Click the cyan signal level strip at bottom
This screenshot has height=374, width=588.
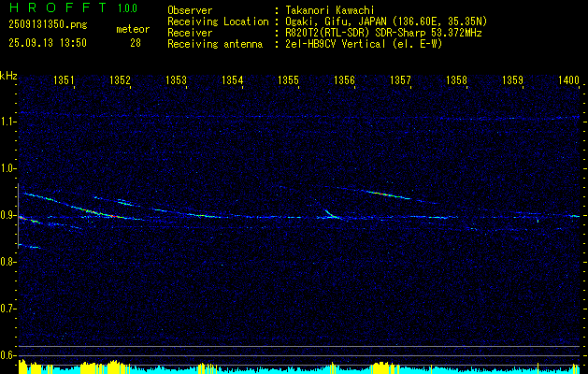300,370
